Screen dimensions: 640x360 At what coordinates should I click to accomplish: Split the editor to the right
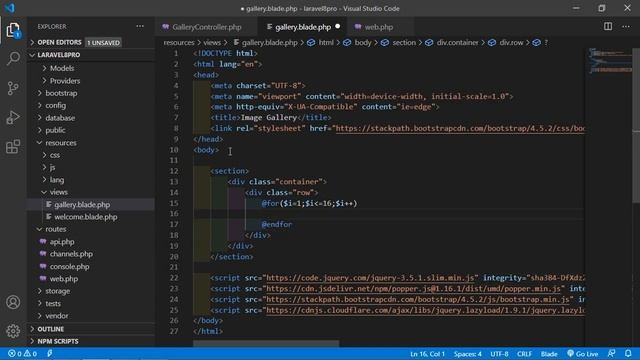click(608, 27)
